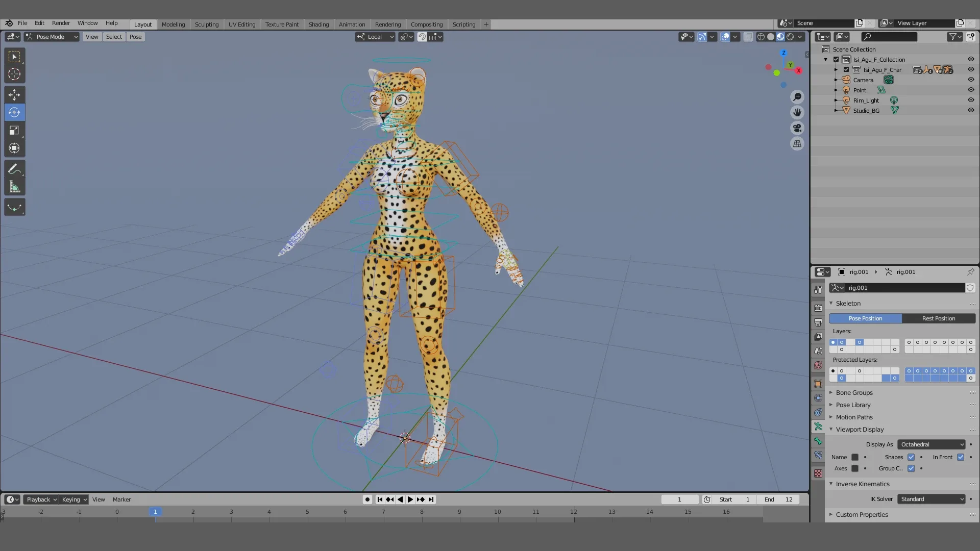Hide the Studio_BG object
The width and height of the screenshot is (980, 551).
971,110
